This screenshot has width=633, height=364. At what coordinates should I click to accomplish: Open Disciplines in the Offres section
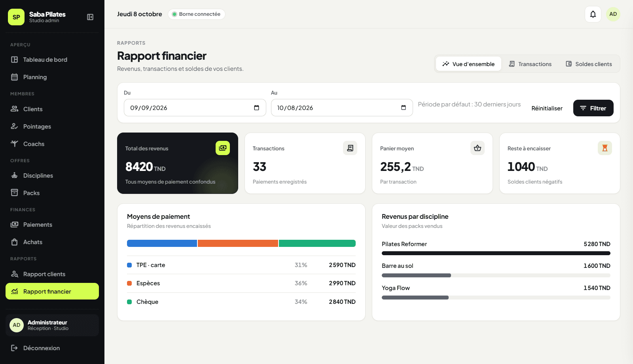point(52,175)
